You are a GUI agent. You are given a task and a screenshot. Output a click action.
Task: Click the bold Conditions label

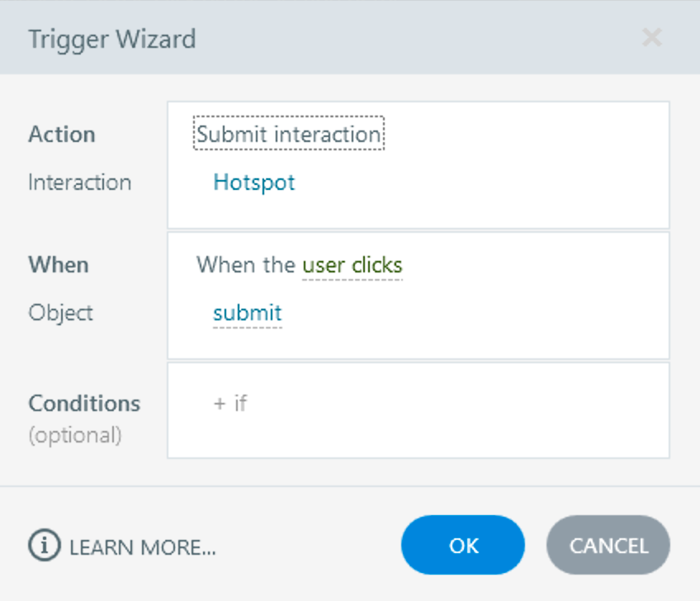coord(84,404)
